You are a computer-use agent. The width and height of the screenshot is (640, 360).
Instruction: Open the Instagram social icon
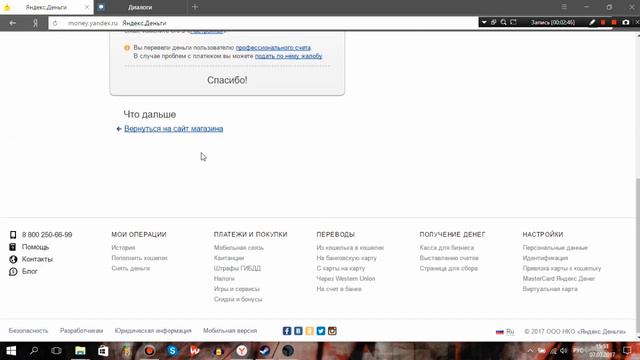click(x=332, y=331)
